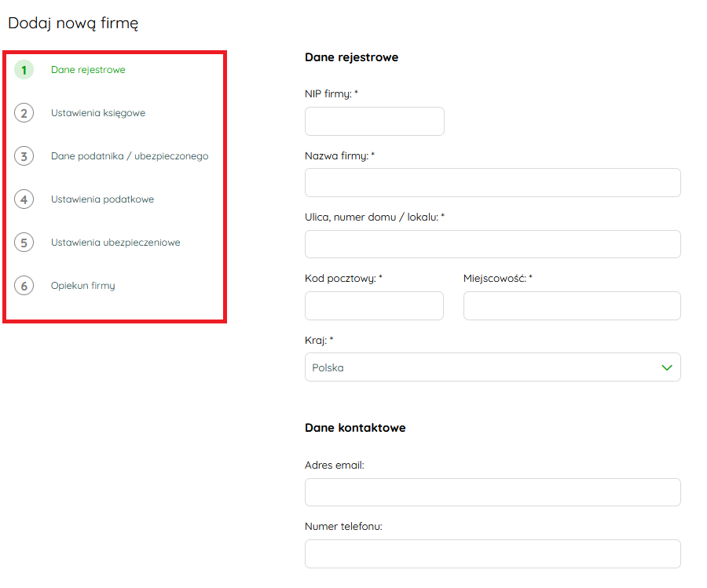
Task: Select Ustawienia ubezpieczeniowe step
Action: [115, 243]
